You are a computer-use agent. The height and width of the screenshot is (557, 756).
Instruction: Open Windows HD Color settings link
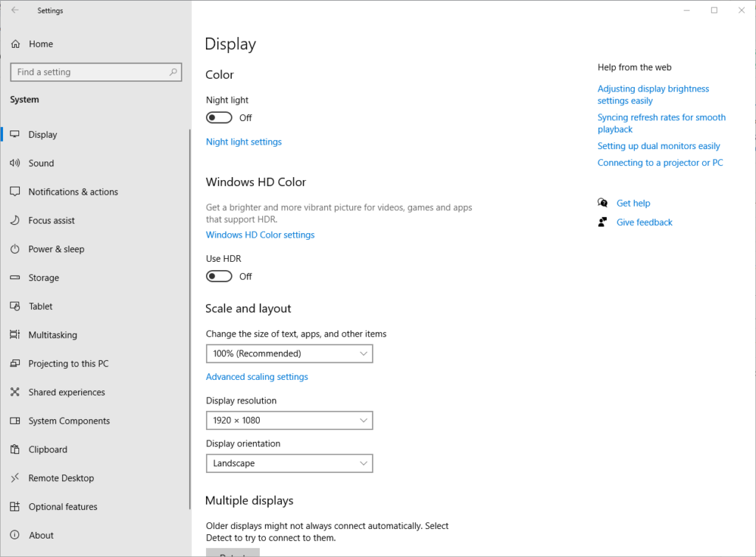tap(260, 235)
